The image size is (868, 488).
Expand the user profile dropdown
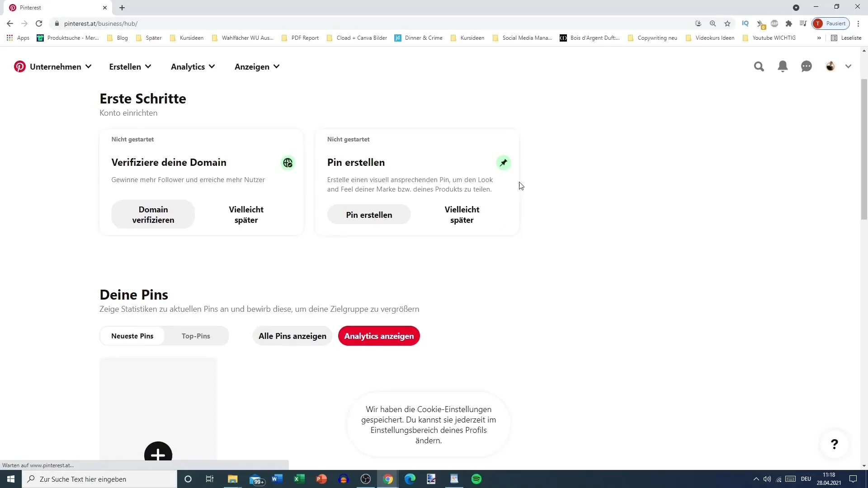pyautogui.click(x=849, y=66)
